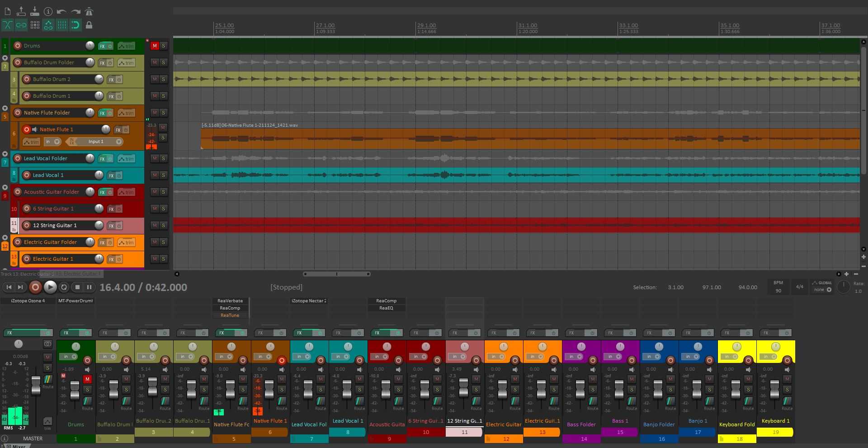Collapse the Electric Guitar Folder arrow
Viewport: 868px width, 448px height.
(x=5, y=238)
